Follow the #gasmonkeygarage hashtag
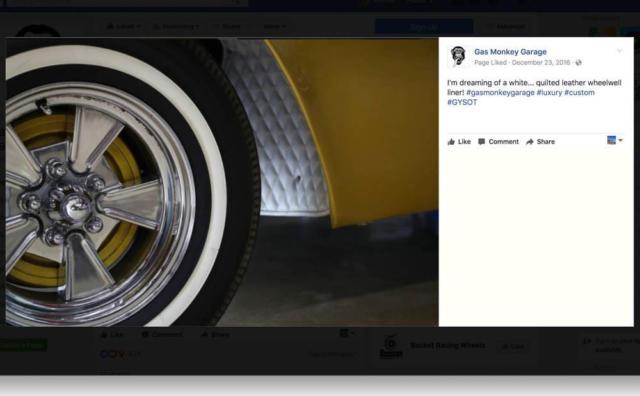The width and height of the screenshot is (640, 396). [x=500, y=93]
